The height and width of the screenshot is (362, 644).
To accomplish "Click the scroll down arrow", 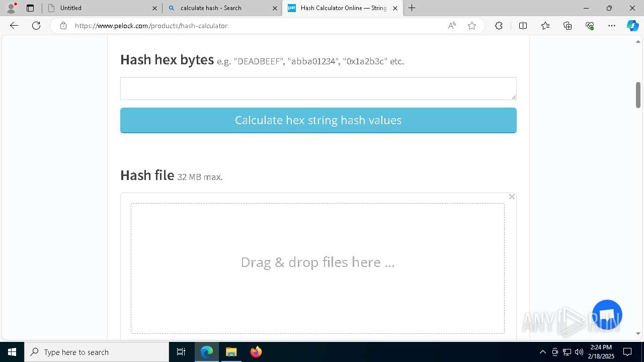I will pos(638,333).
